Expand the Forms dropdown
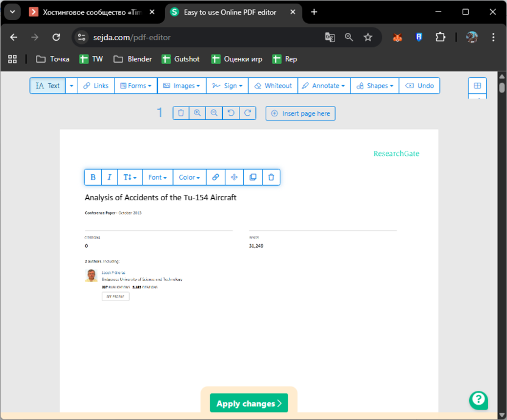507x420 pixels. (136, 86)
